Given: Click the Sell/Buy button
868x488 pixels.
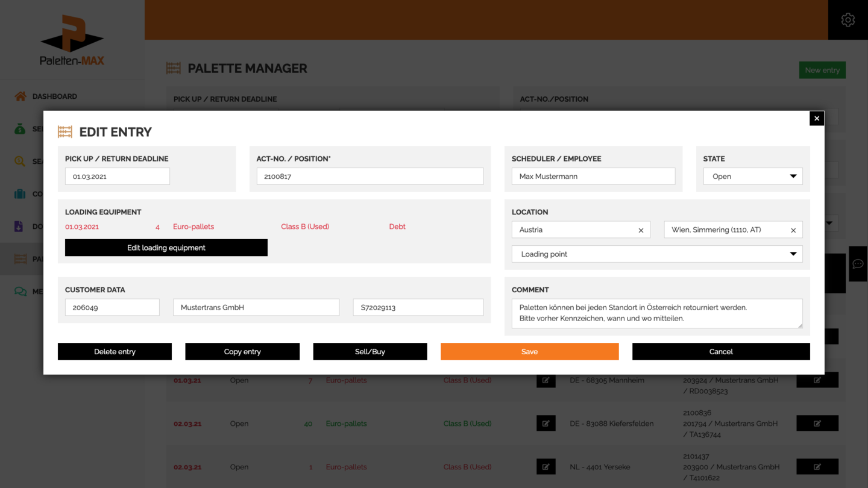Looking at the screenshot, I should click(370, 352).
